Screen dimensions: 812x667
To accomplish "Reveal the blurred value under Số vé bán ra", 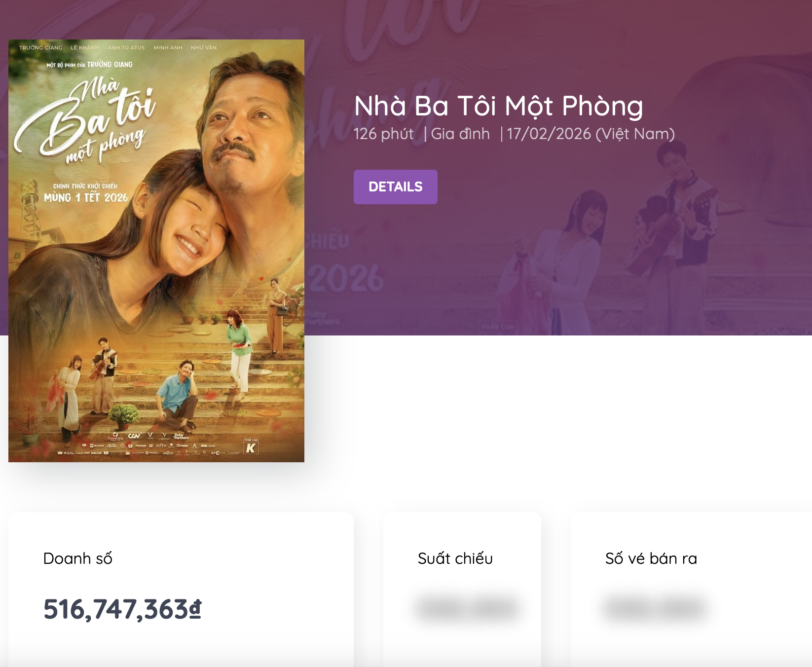I will coord(655,608).
